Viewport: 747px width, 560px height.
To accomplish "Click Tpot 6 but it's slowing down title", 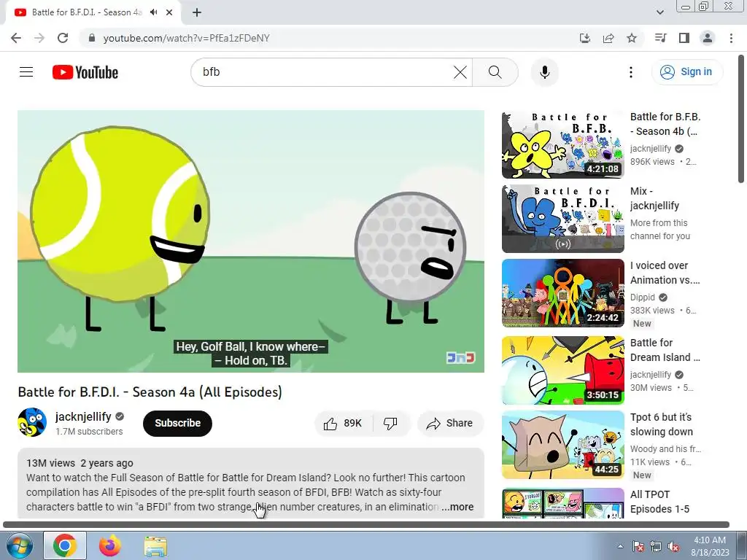I will [661, 424].
